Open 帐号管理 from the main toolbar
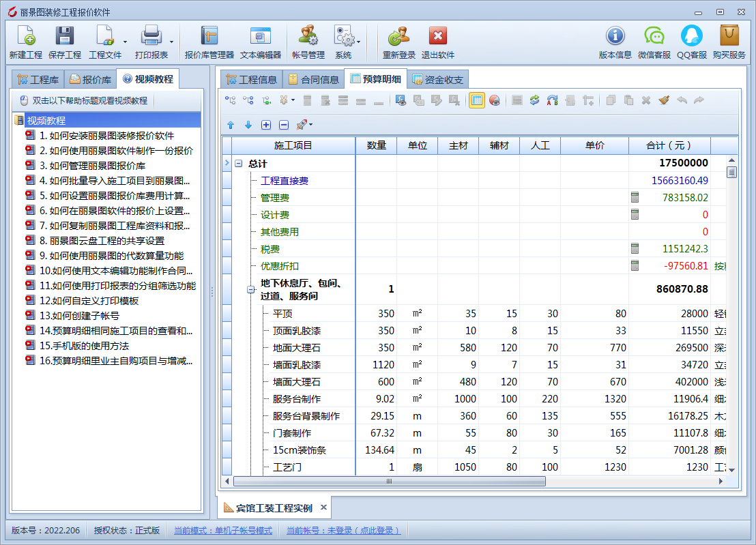The image size is (756, 545). (308, 36)
